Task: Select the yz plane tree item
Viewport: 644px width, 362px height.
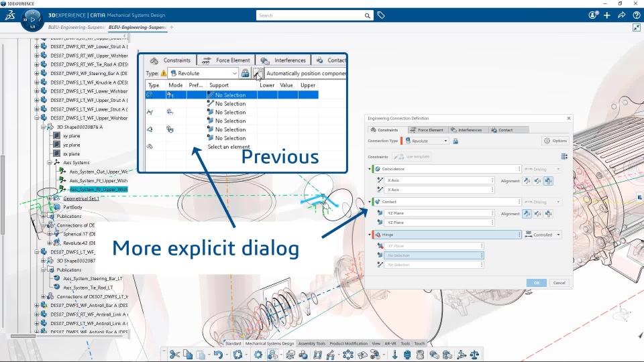Action: click(72, 145)
